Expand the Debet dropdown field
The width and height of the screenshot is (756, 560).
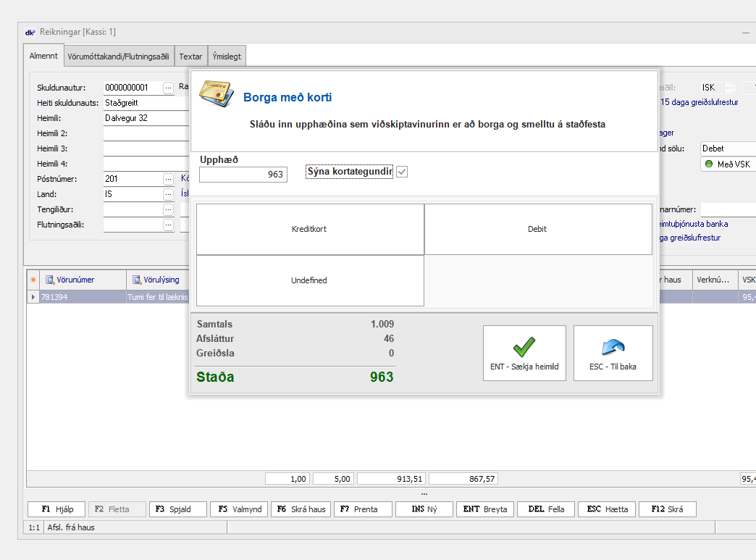(727, 149)
